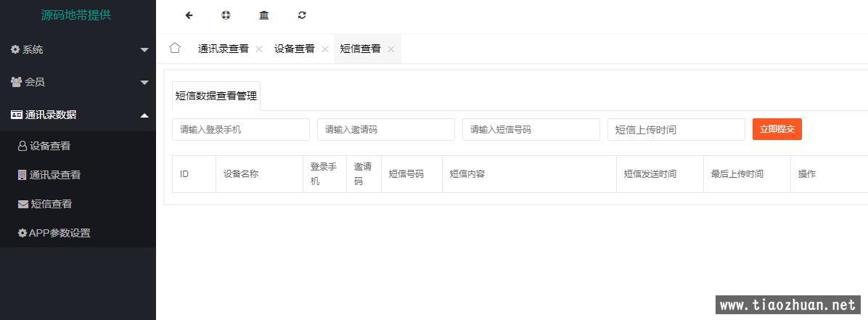Focus the 请输入短信号码 input field
The width and height of the screenshot is (868, 320).
[531, 130]
